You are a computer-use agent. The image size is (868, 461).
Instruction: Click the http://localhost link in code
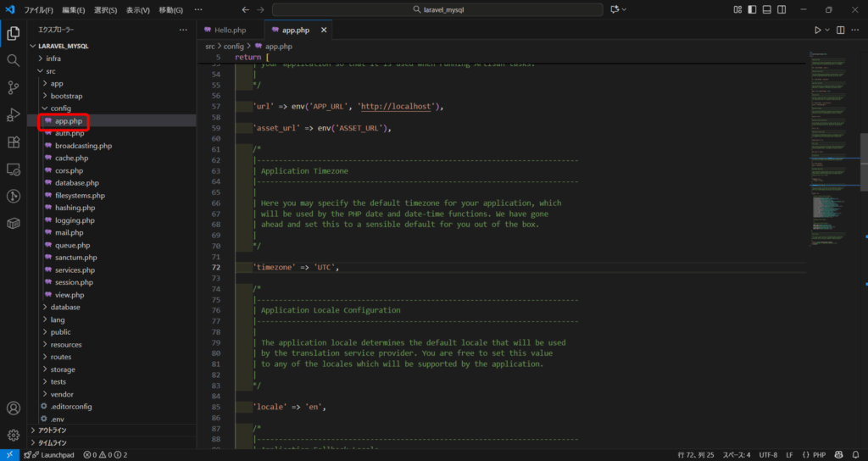pos(397,107)
